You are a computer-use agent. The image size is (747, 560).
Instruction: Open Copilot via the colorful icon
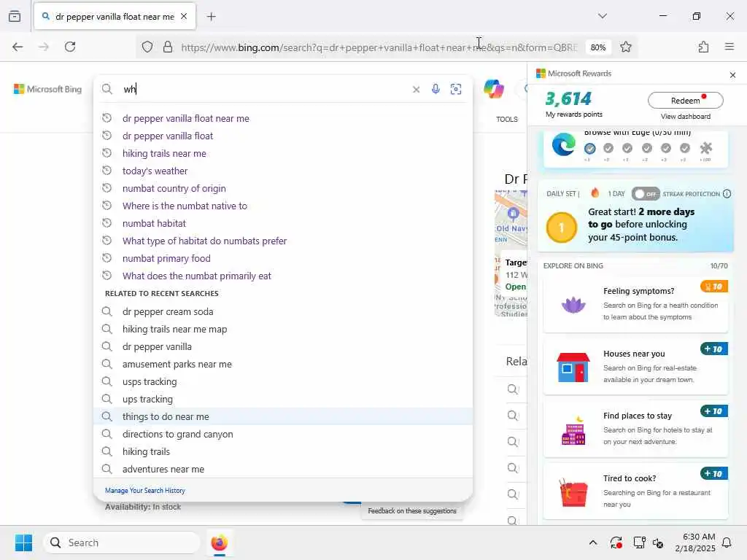[x=494, y=89]
